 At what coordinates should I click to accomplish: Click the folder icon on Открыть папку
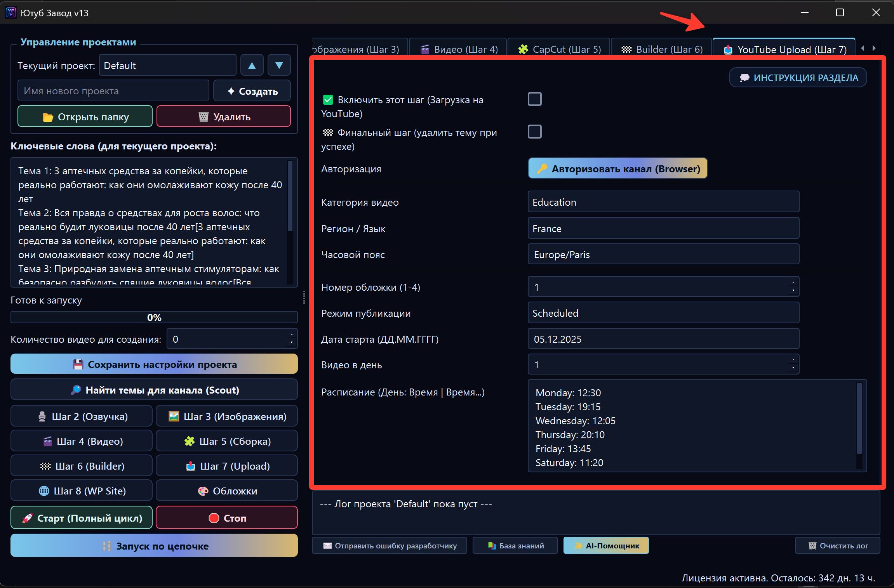(48, 117)
